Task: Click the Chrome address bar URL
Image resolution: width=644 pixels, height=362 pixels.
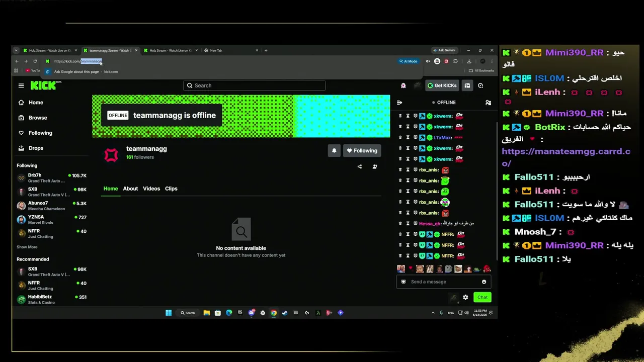Action: [x=78, y=61]
